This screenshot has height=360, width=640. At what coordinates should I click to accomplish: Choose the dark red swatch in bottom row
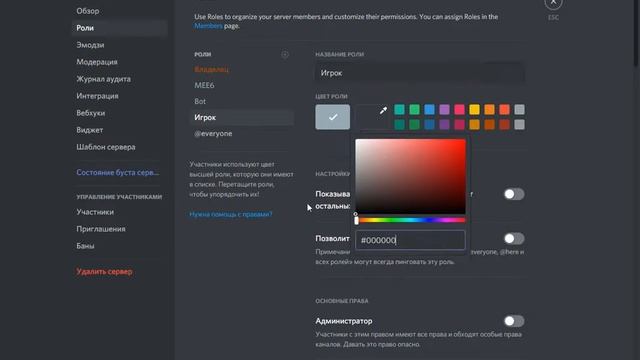(x=504, y=124)
